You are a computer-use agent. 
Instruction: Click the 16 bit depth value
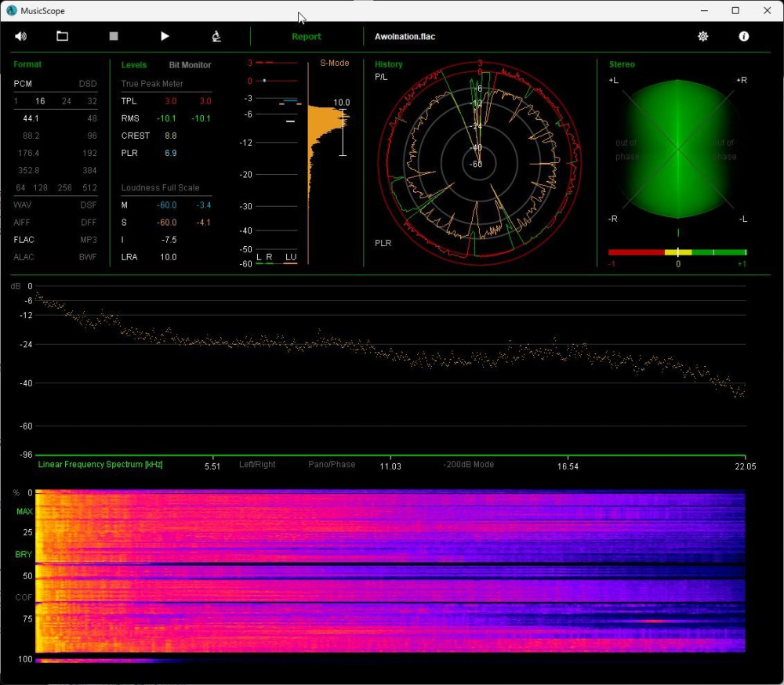[x=40, y=101]
